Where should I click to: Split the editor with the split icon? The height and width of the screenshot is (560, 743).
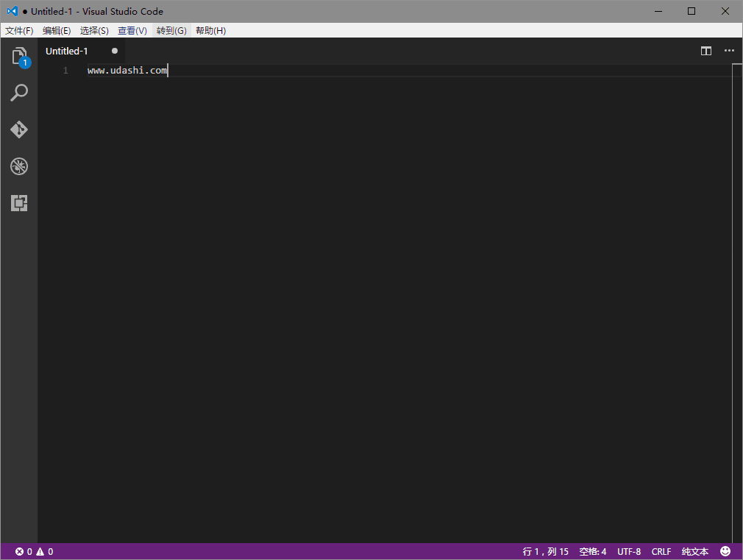(x=706, y=51)
